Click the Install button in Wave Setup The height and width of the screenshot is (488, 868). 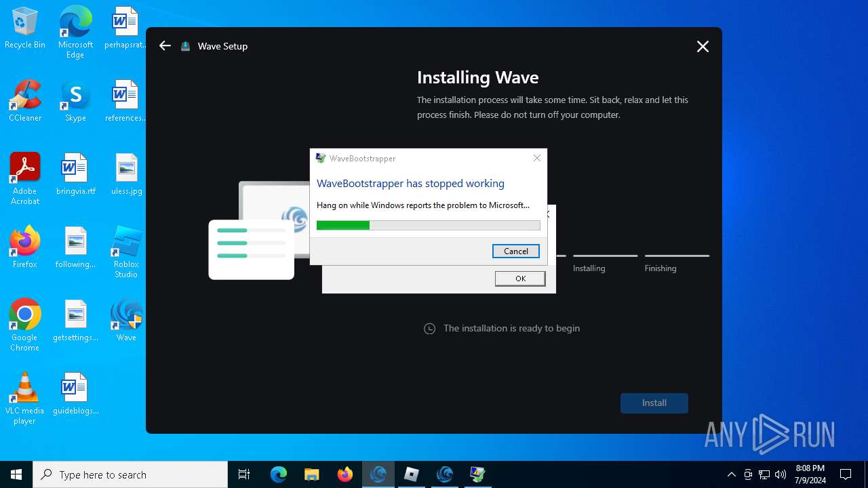pyautogui.click(x=654, y=403)
